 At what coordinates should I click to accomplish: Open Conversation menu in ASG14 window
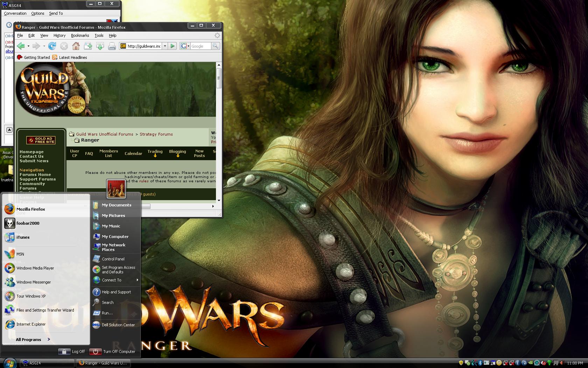pos(15,13)
